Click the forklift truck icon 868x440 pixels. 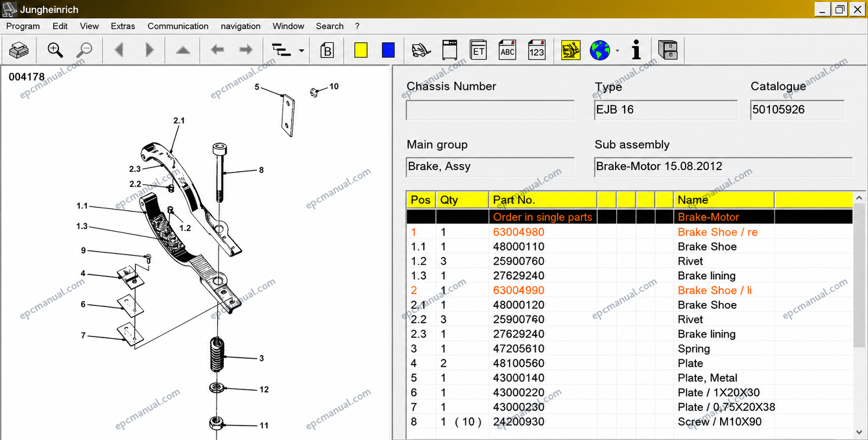click(x=422, y=50)
